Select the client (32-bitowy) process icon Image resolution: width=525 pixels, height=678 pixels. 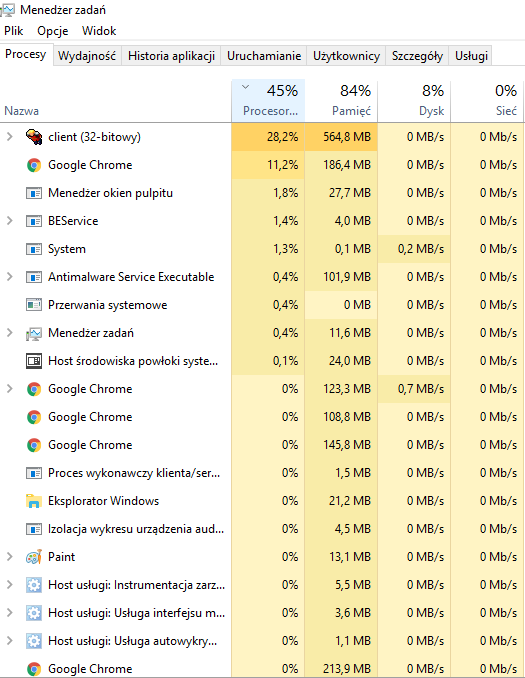(34, 137)
